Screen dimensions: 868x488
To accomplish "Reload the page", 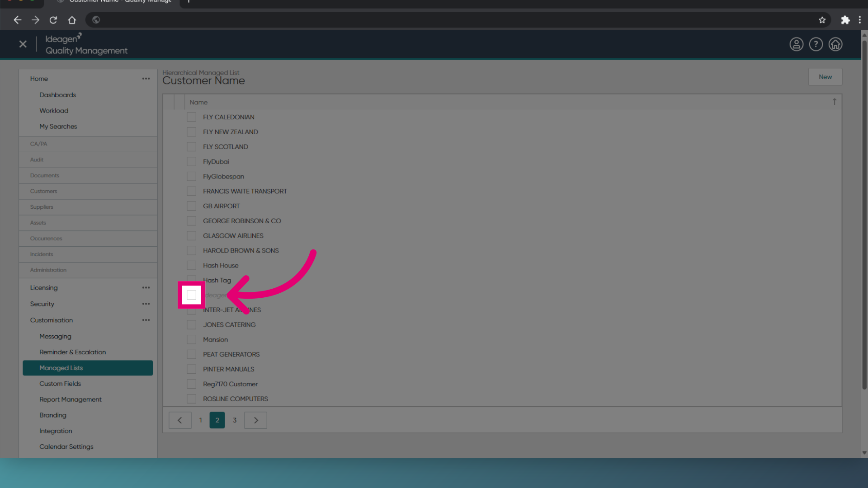I will [53, 20].
